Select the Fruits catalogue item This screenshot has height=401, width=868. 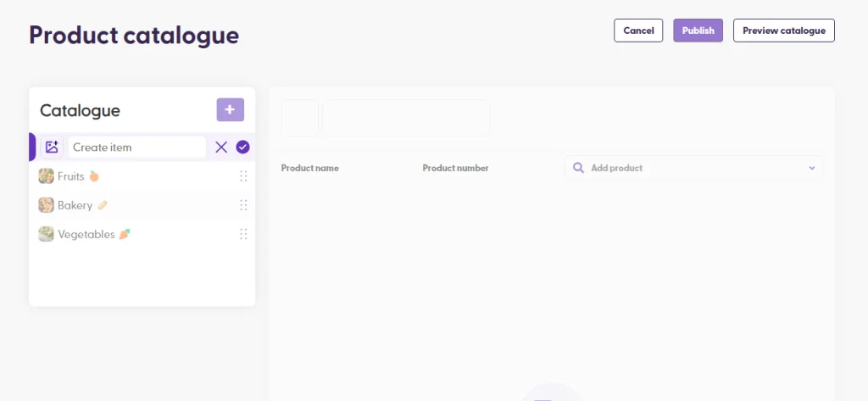coord(142,176)
